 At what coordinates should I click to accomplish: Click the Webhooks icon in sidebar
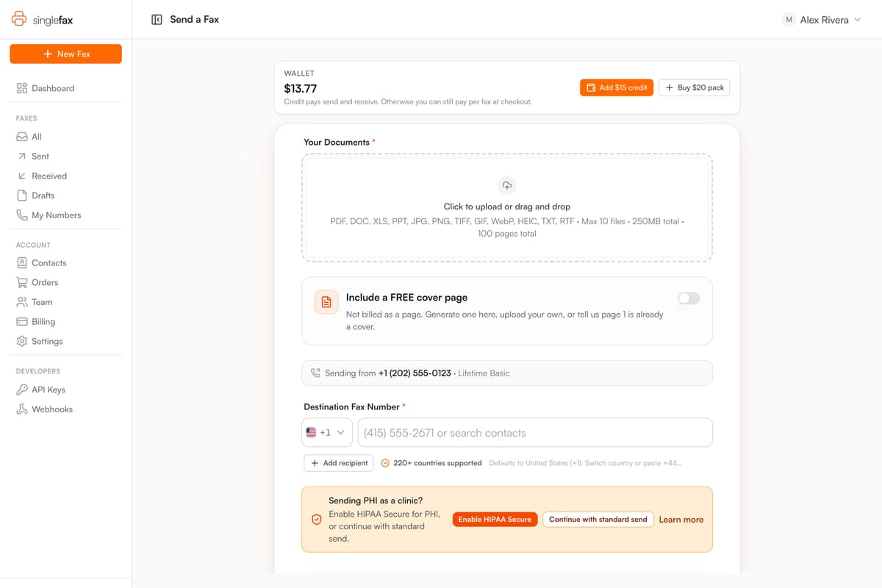tap(22, 409)
